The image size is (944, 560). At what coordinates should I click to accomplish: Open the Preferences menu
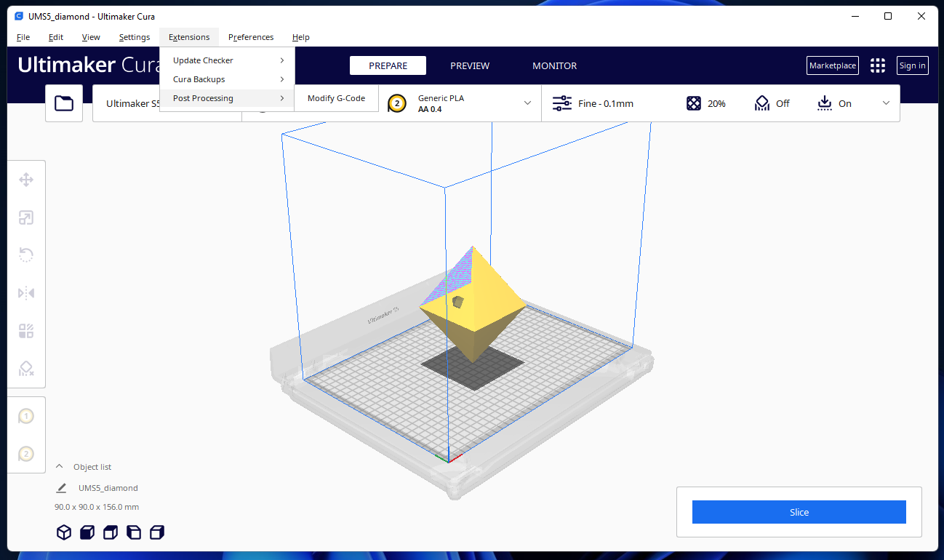251,37
